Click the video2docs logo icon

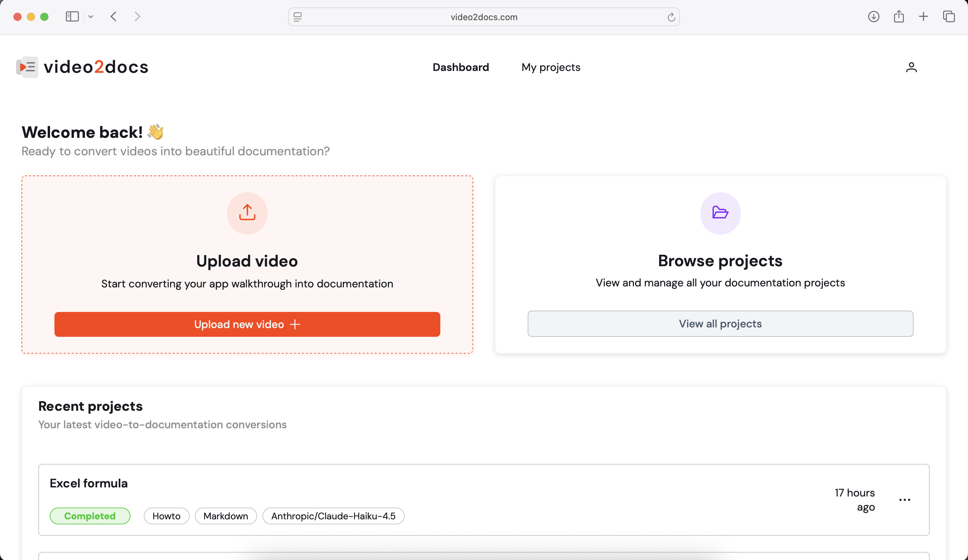[27, 67]
